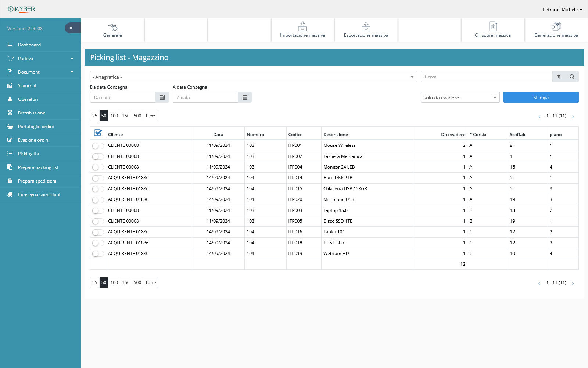Open the A data calendar picker

[245, 97]
